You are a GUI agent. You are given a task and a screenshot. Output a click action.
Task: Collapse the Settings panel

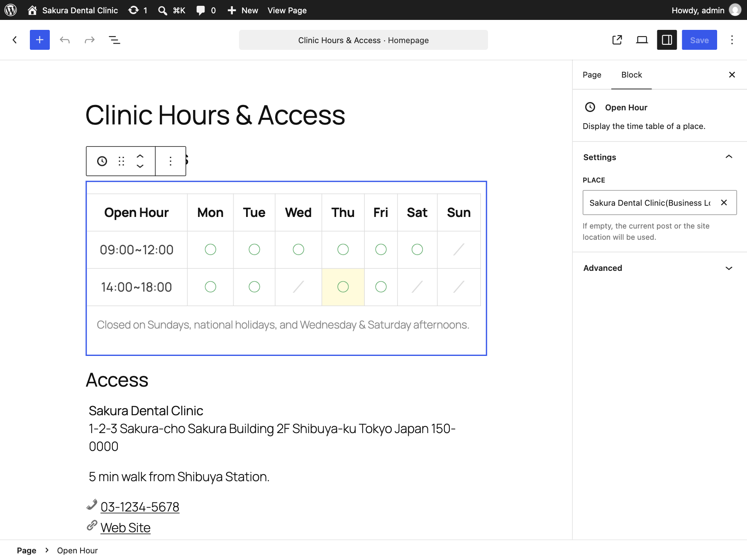pyautogui.click(x=660, y=157)
